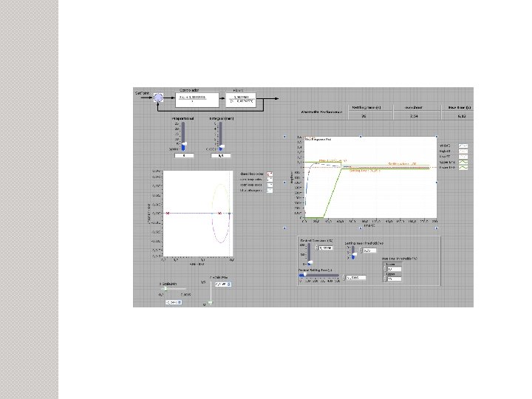This screenshot has width=532, height=399.
Task: Click the Settling time (s) column header
Action: (366, 108)
